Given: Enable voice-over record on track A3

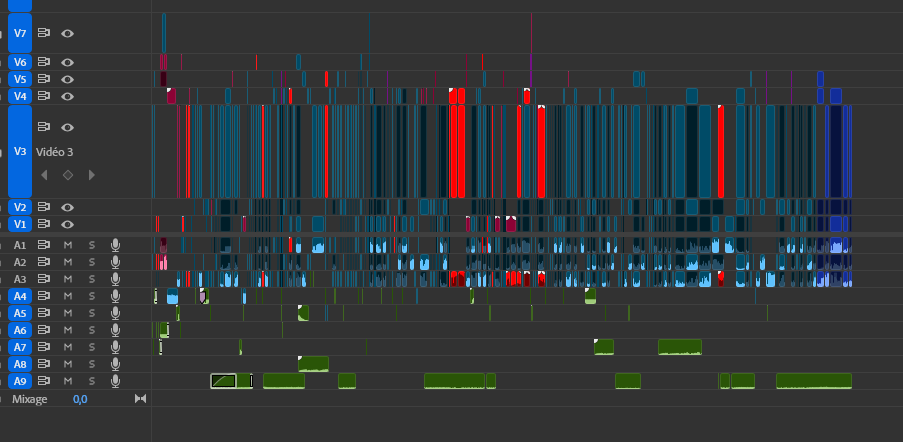Looking at the screenshot, I should pos(115,279).
